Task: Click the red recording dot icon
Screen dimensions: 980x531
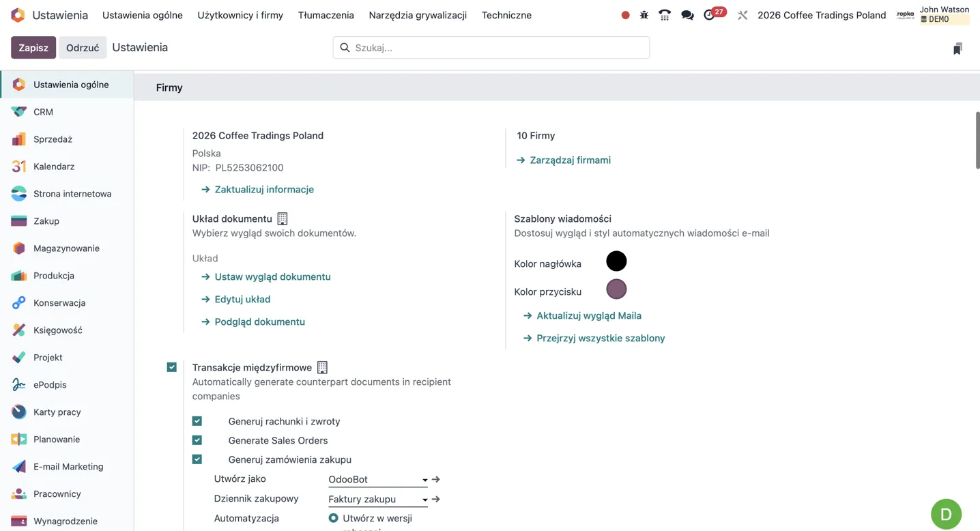Action: 625,15
